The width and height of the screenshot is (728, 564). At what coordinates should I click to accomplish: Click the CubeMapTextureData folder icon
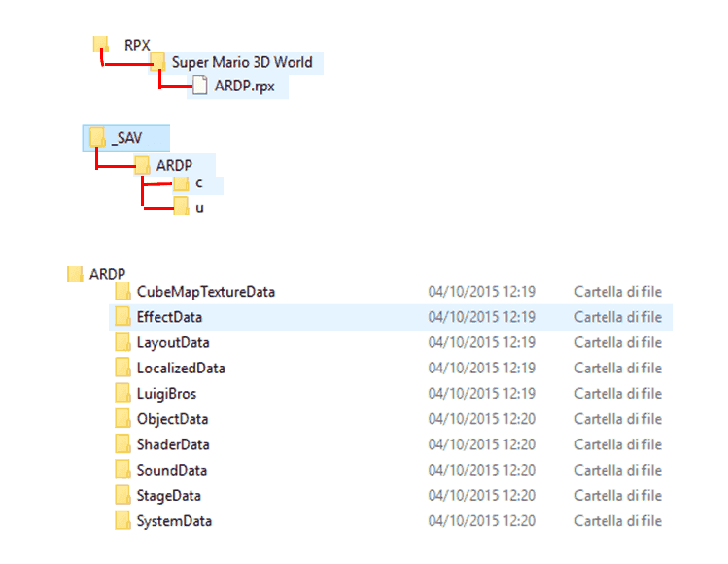tap(122, 292)
